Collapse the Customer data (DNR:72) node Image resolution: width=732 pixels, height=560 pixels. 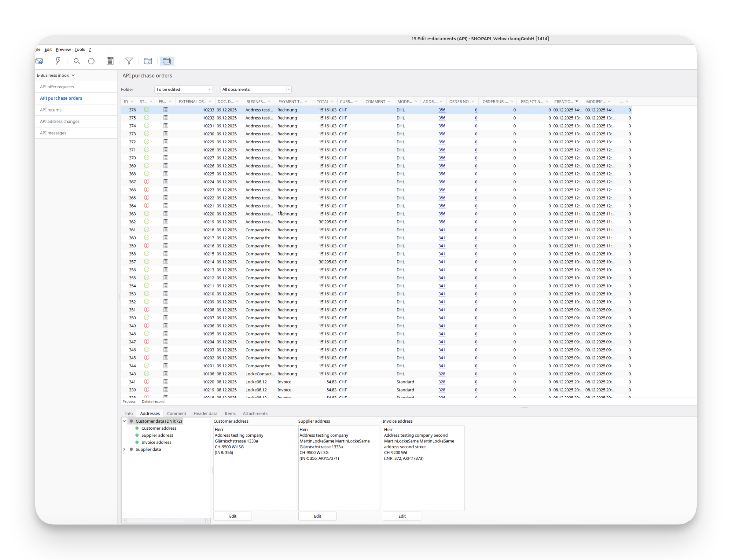(124, 421)
